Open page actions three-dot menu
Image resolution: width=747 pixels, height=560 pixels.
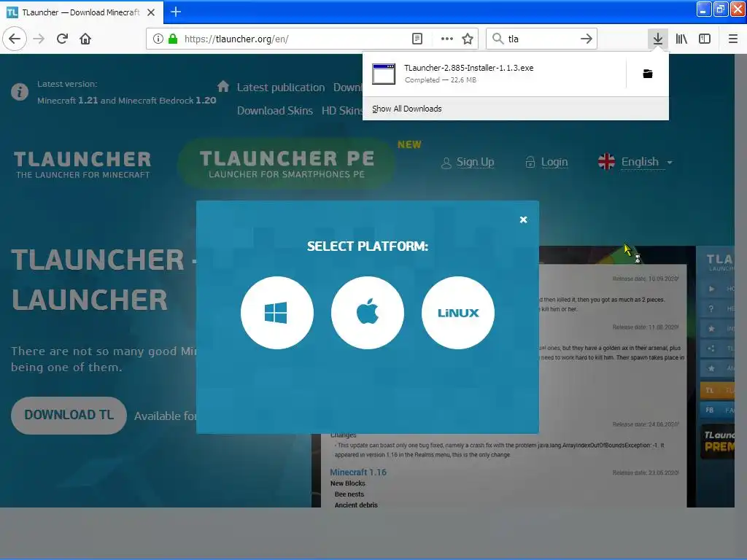(447, 39)
